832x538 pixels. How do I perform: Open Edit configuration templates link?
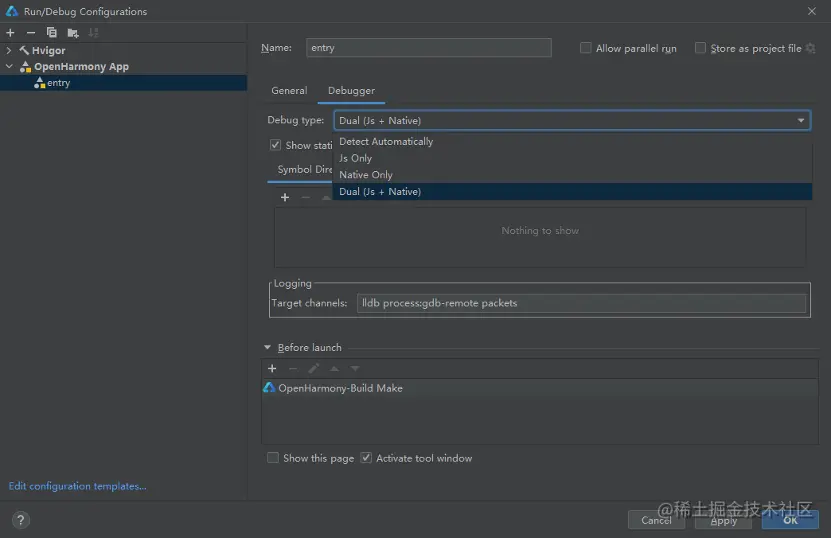(77, 486)
